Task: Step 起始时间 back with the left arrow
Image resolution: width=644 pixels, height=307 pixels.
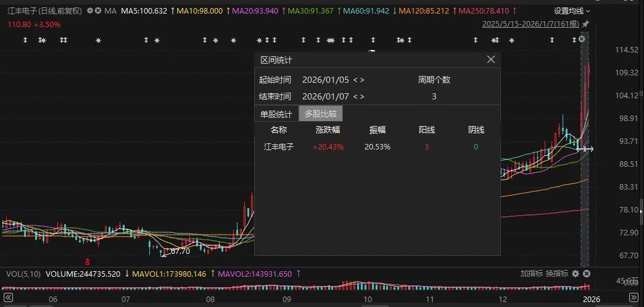Action: (x=355, y=80)
